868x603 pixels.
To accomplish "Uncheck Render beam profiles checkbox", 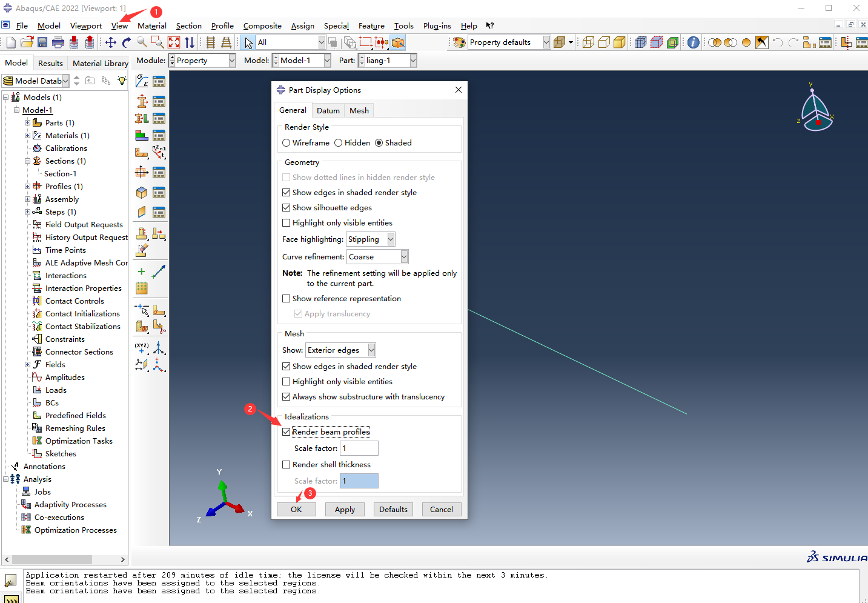I will 287,432.
